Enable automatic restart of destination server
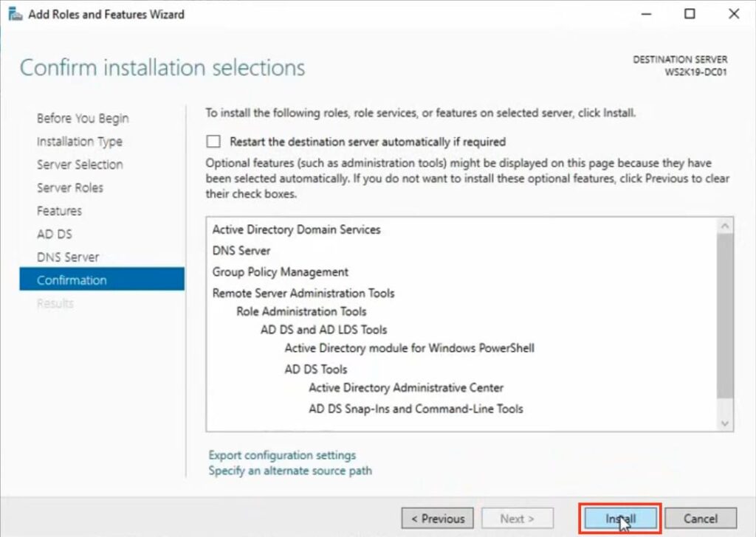The height and width of the screenshot is (537, 756). 214,142
